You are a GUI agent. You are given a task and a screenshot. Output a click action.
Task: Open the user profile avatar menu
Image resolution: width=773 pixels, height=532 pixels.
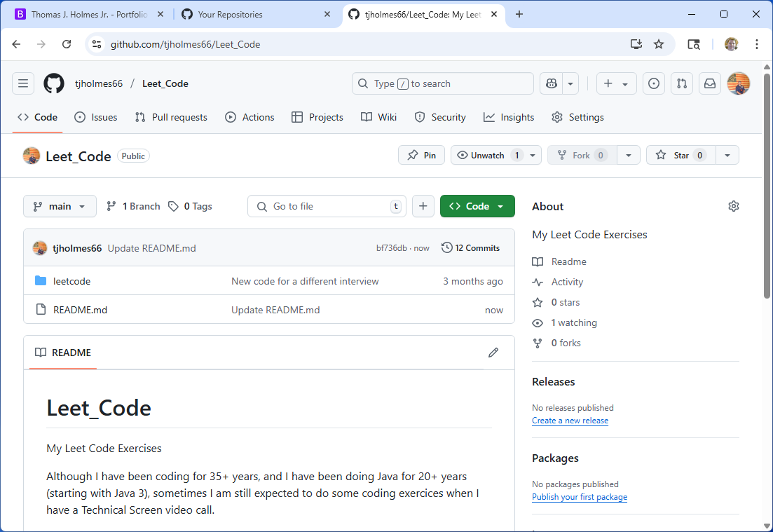739,84
